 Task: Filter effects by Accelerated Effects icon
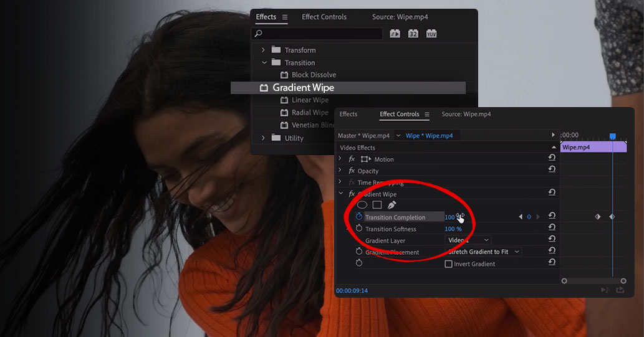point(395,34)
